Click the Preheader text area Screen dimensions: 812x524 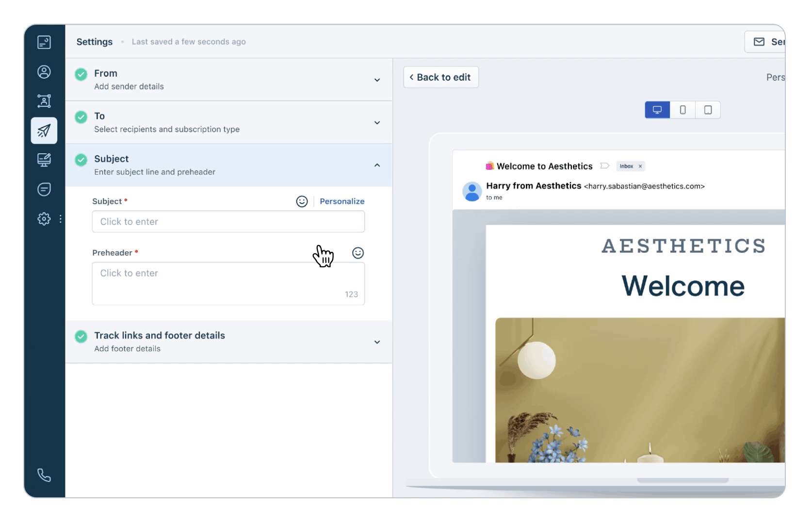pos(228,284)
